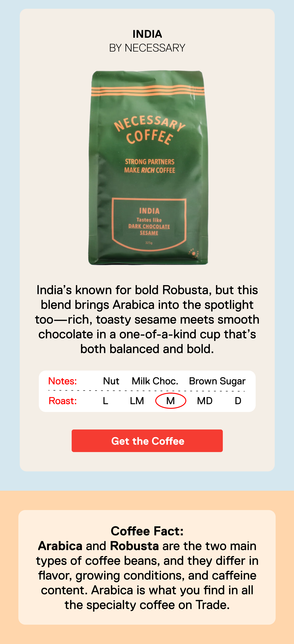
Task: Click the India blend description paragraph
Action: pyautogui.click(x=147, y=319)
